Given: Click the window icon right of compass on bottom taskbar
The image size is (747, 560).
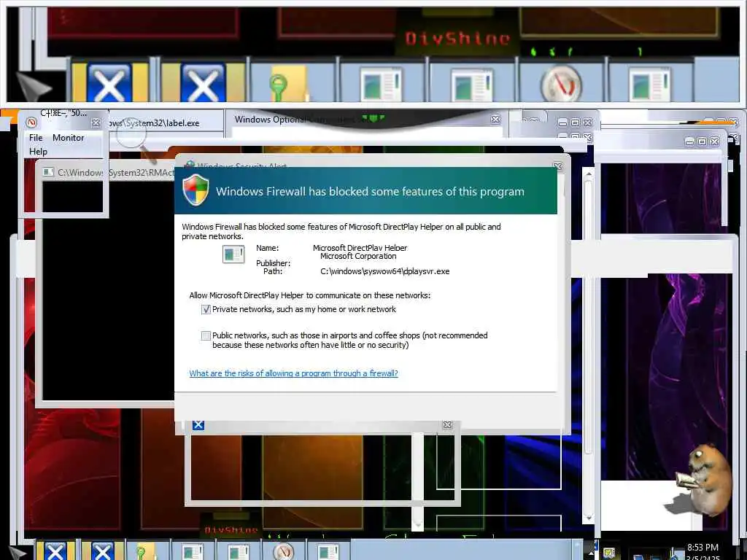Looking at the screenshot, I should pyautogui.click(x=328, y=551).
